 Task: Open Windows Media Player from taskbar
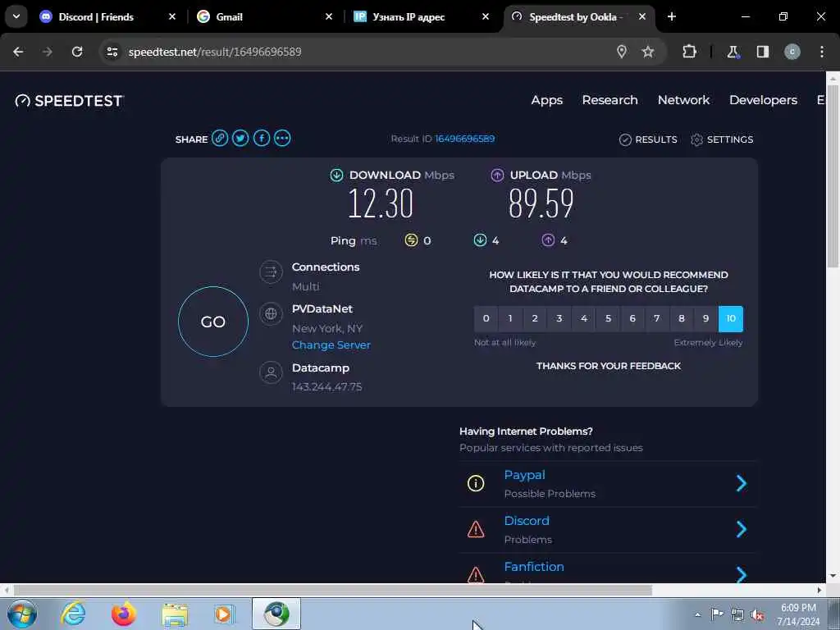point(225,614)
